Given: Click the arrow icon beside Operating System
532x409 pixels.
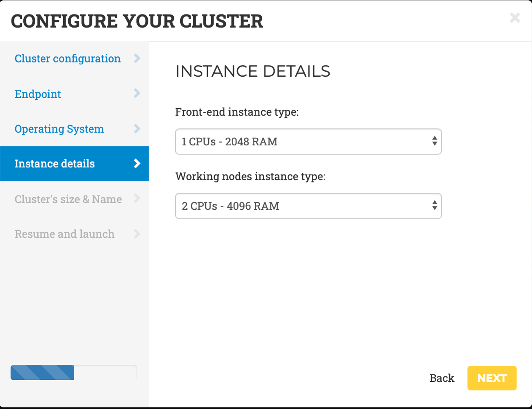Looking at the screenshot, I should [137, 129].
